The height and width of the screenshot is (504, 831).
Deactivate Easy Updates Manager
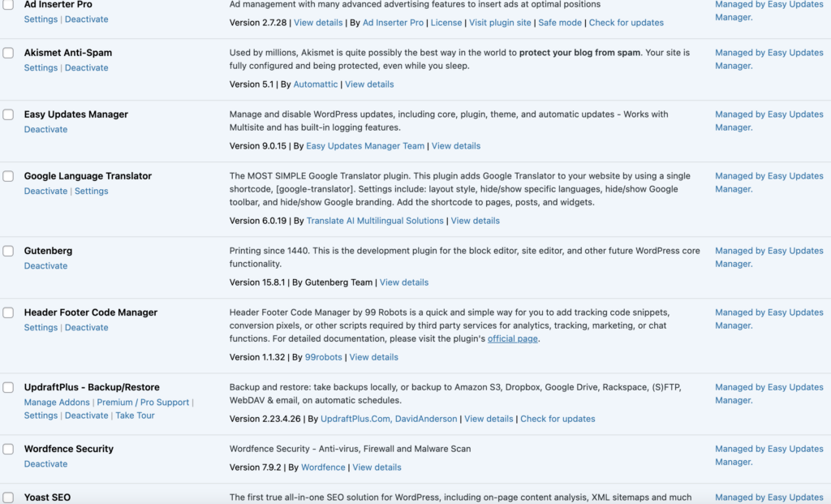coord(45,129)
